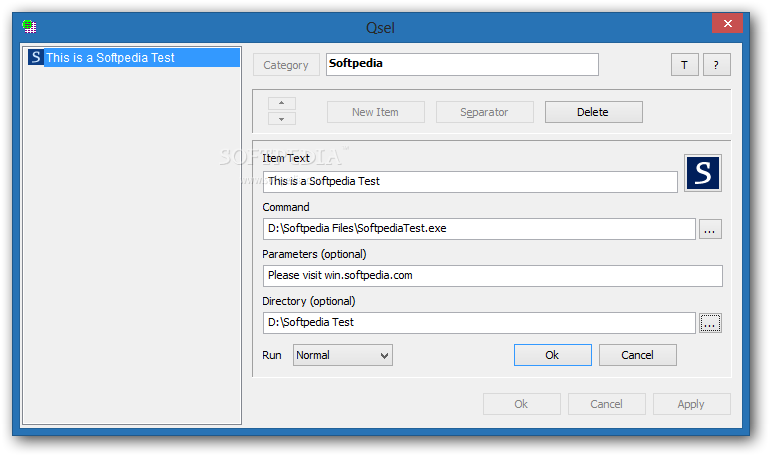This screenshot has width=770, height=456.
Task: Browse for Command file with ellipsis button
Action: pyautogui.click(x=710, y=229)
